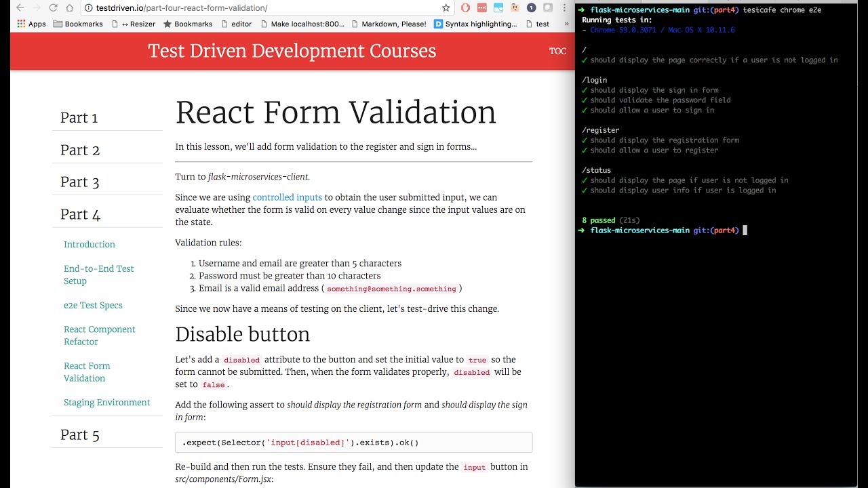Click the React Form Validation heading
Screen dimensions: 868x488
click(x=336, y=113)
